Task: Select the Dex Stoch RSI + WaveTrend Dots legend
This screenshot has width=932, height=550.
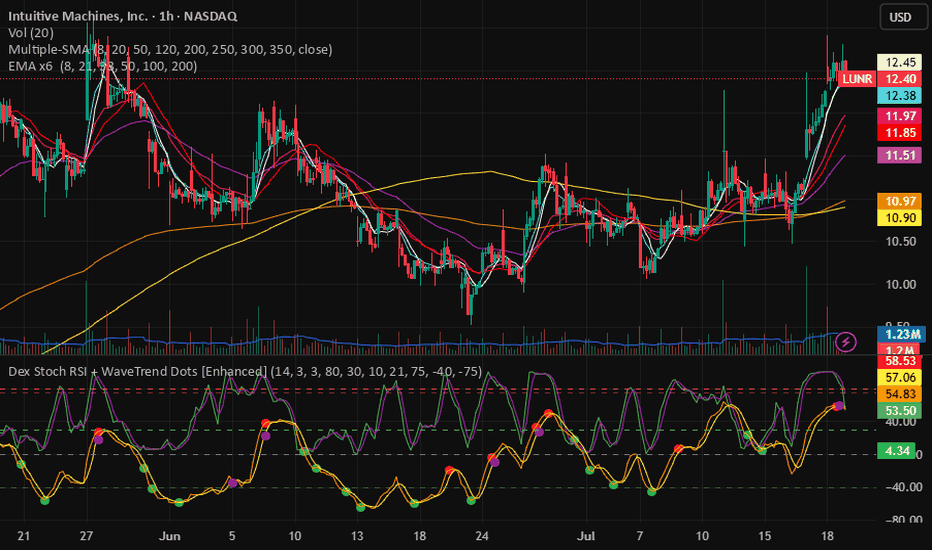Action: [x=245, y=372]
